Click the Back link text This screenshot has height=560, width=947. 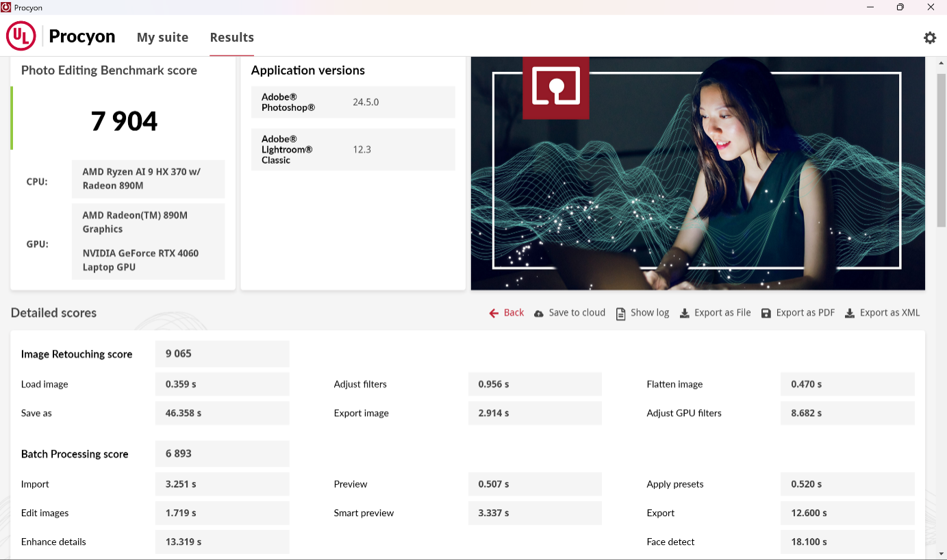pos(514,313)
